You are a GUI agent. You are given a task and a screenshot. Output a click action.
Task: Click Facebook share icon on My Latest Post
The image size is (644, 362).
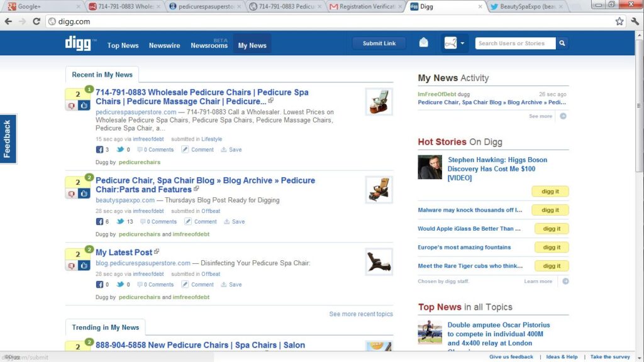99,285
